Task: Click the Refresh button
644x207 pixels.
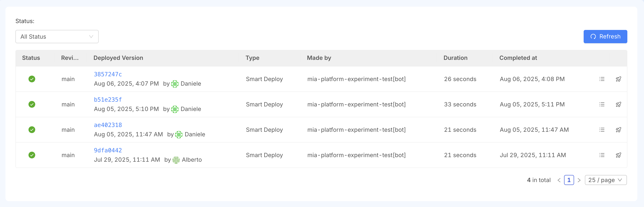Action: coord(605,37)
